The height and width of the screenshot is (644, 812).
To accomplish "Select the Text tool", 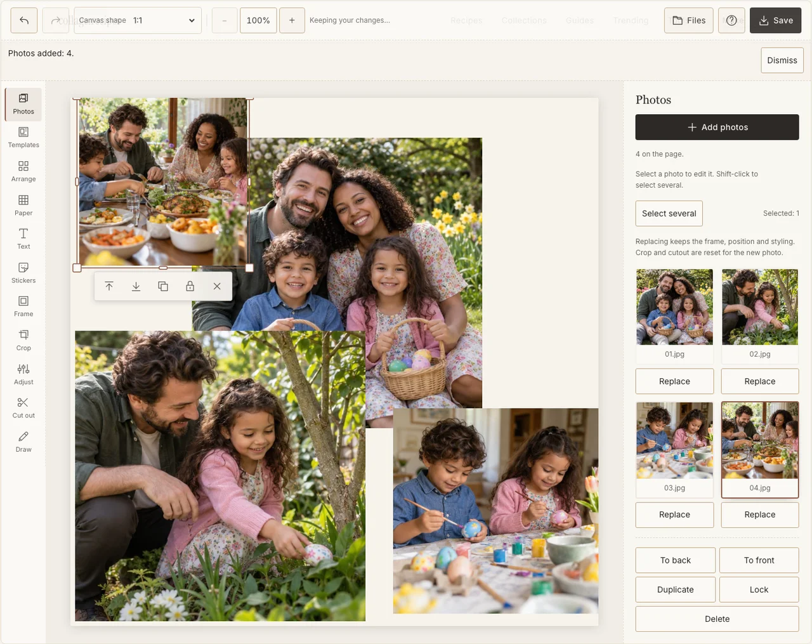I will point(23,239).
